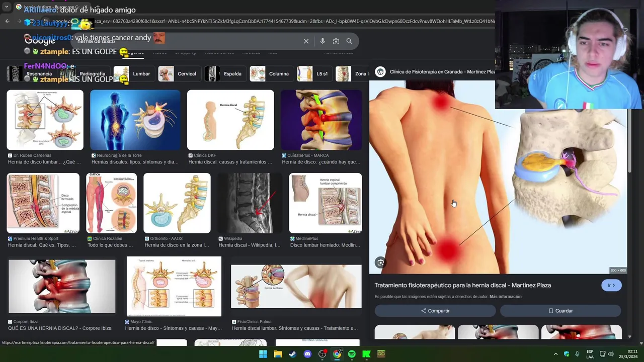The width and height of the screenshot is (644, 362).
Task: Filter images by Cervical chip
Action: 179,74
